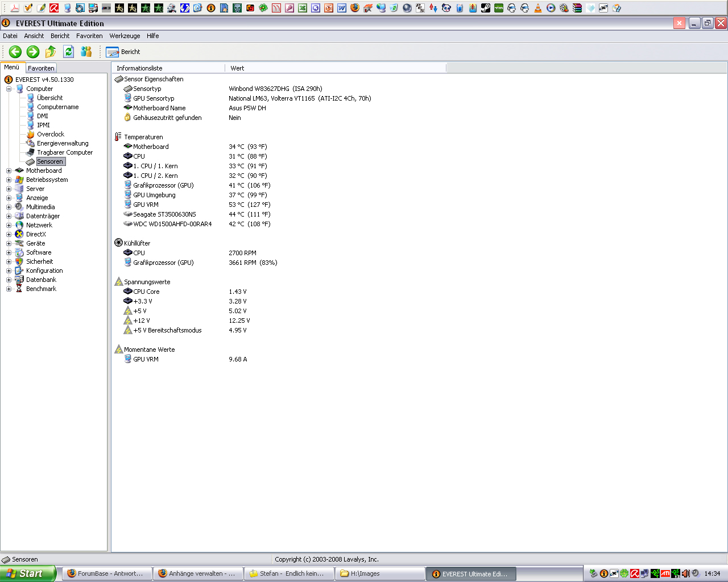This screenshot has width=728, height=582.
Task: Click the Avira umbrella icon in system tray
Action: [x=635, y=573]
